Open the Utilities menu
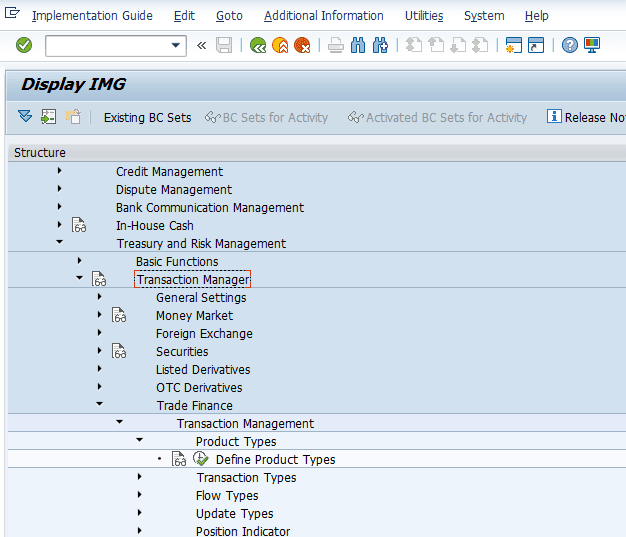Screen dimensions: 626x537 [x=424, y=16]
